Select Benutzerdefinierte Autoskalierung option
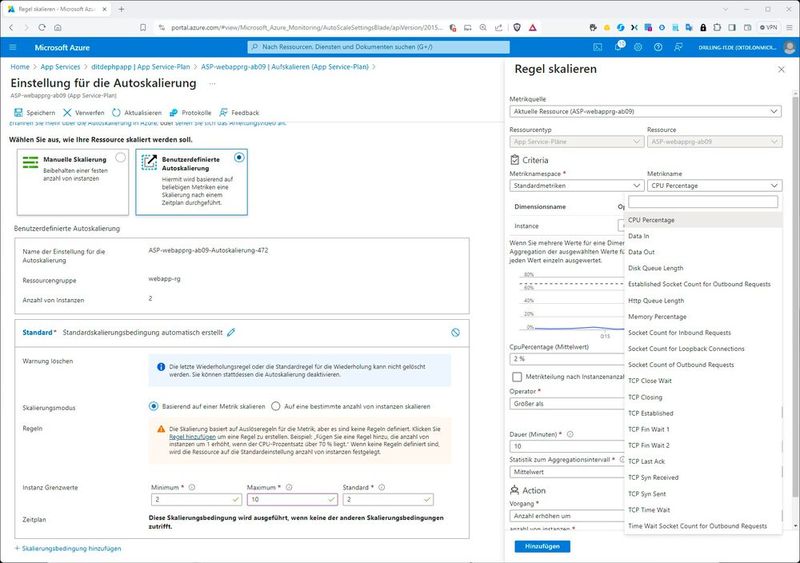 pos(191,182)
